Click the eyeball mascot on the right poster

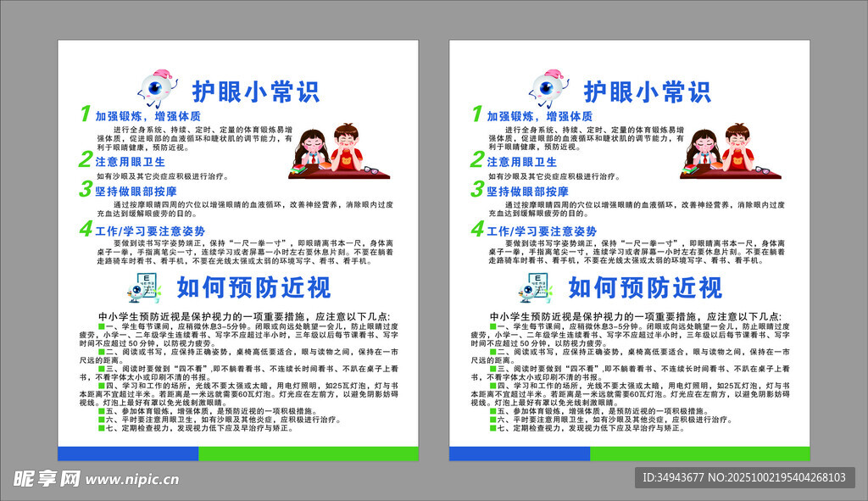550,88
